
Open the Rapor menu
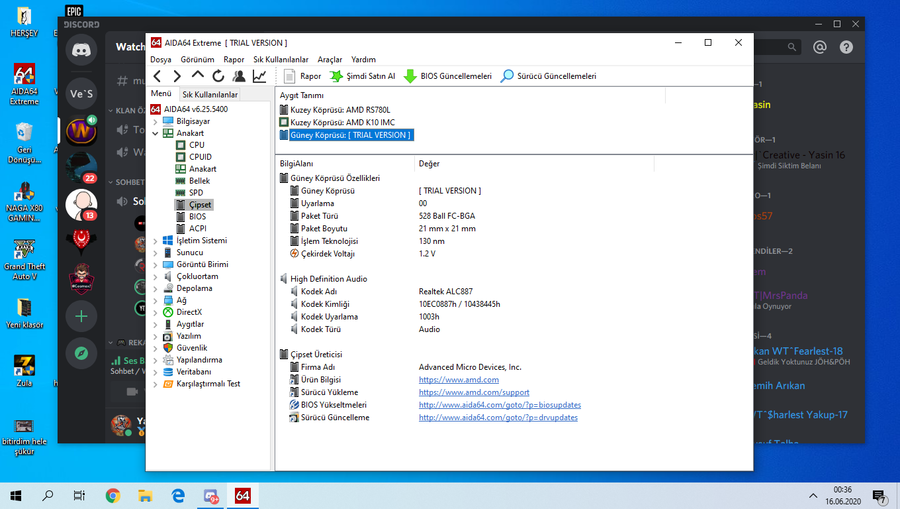click(x=234, y=59)
